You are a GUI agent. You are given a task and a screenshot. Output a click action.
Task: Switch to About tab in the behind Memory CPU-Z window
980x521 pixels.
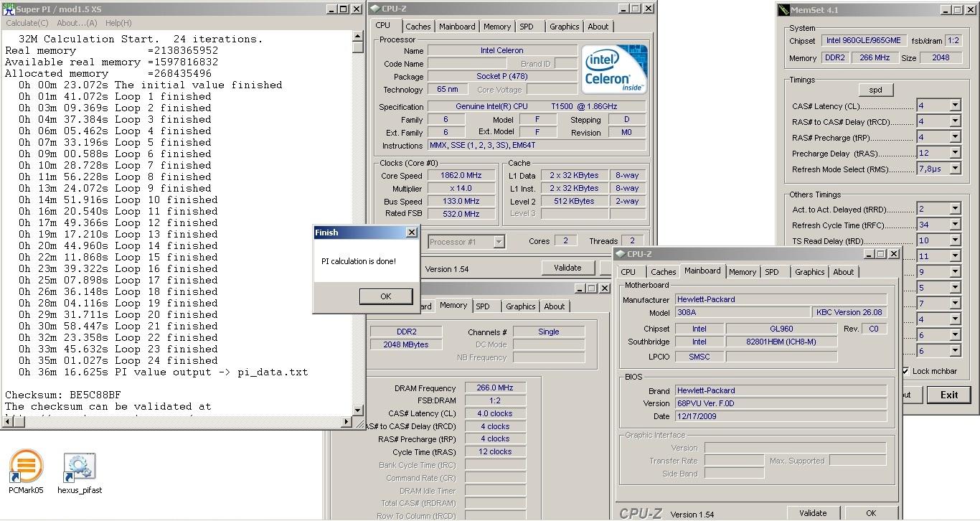pos(554,306)
